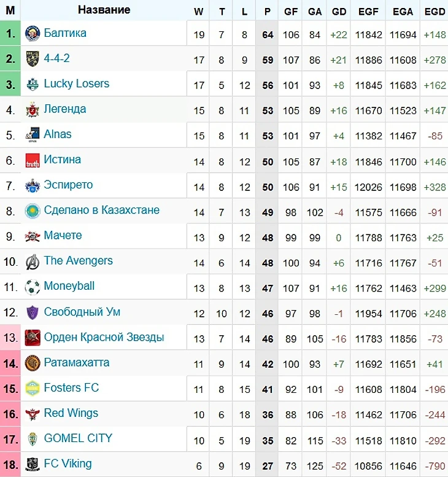
Task: Click the Lucky Losers team logo
Action: point(32,85)
